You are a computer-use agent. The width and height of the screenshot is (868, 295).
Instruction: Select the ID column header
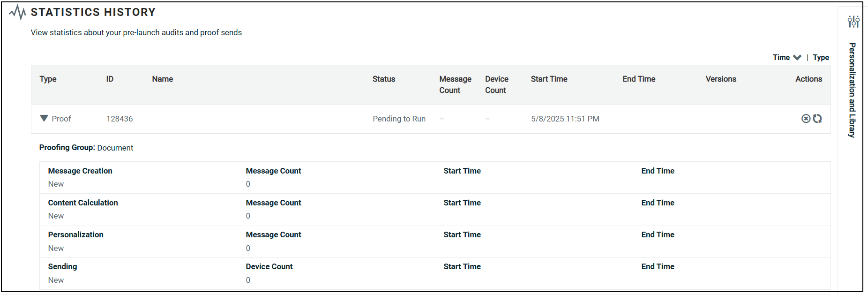110,79
